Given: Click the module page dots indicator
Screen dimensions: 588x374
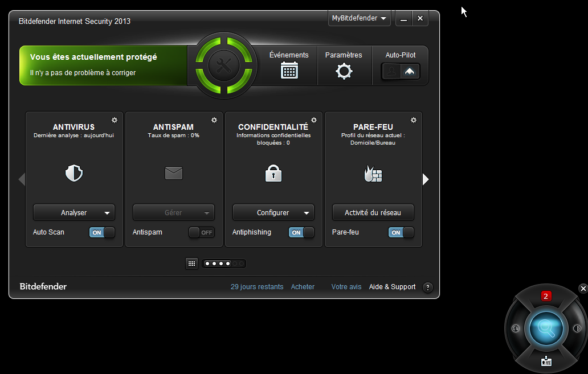Looking at the screenshot, I should 224,264.
